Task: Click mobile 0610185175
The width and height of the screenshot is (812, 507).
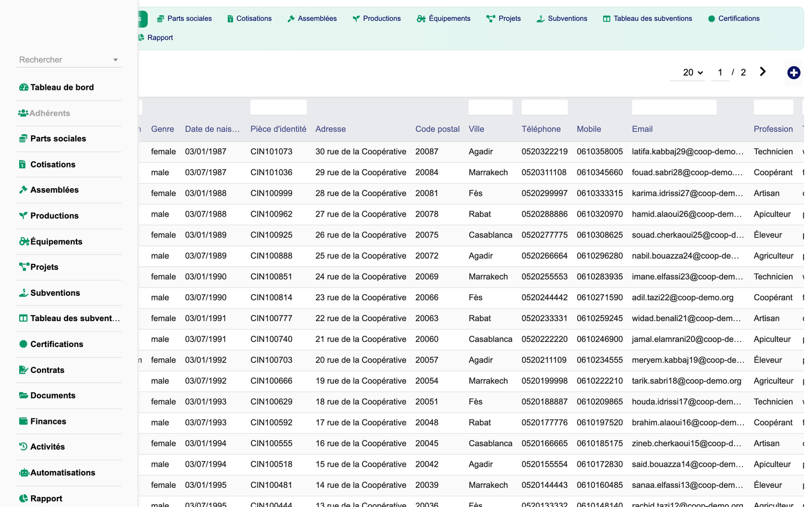Action: (x=600, y=444)
